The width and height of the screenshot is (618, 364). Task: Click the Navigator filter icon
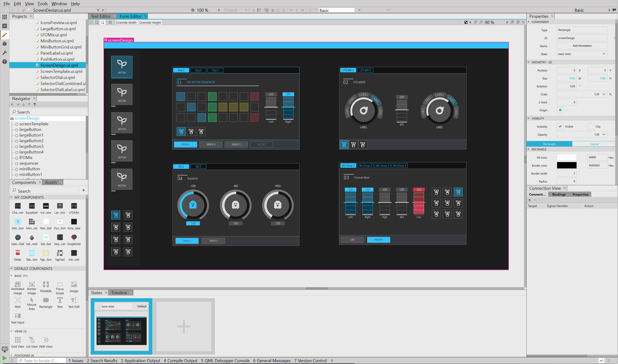tap(35, 104)
